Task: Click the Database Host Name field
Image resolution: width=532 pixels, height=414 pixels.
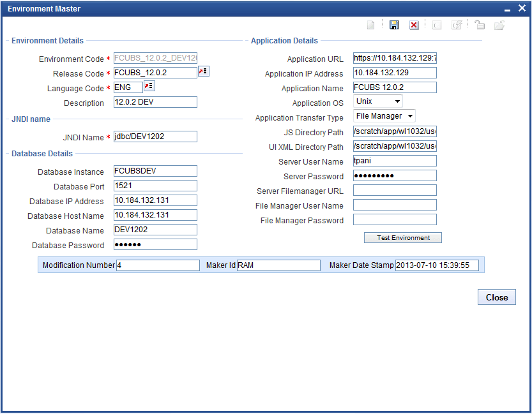Action: click(155, 215)
